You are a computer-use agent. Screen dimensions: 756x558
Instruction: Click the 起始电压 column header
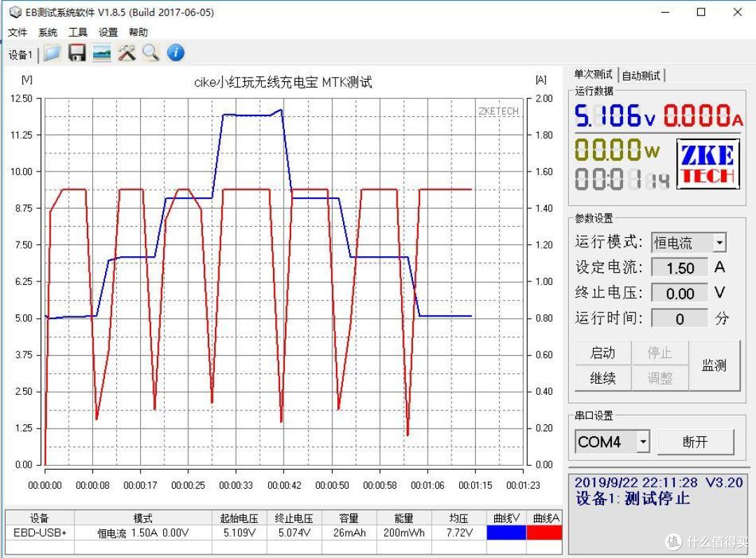239,518
